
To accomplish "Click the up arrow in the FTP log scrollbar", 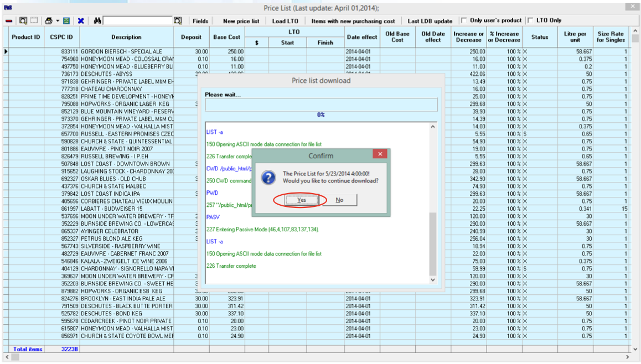I will 432,127.
